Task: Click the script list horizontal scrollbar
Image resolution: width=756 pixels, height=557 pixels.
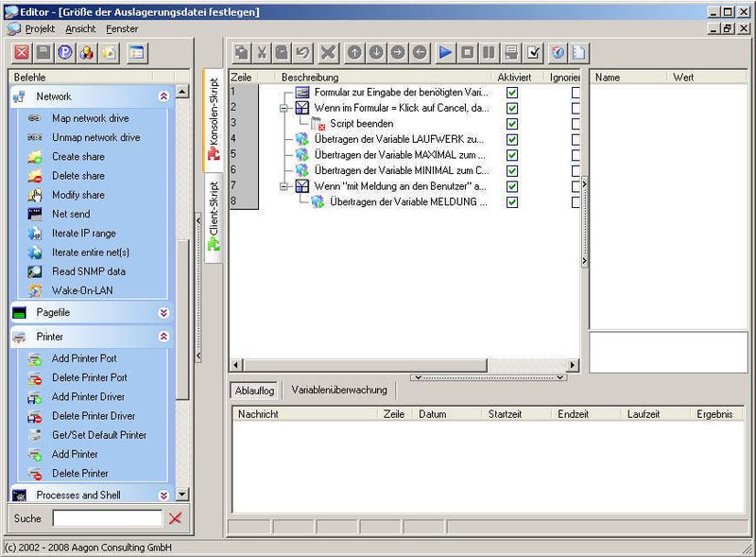Action: point(364,365)
